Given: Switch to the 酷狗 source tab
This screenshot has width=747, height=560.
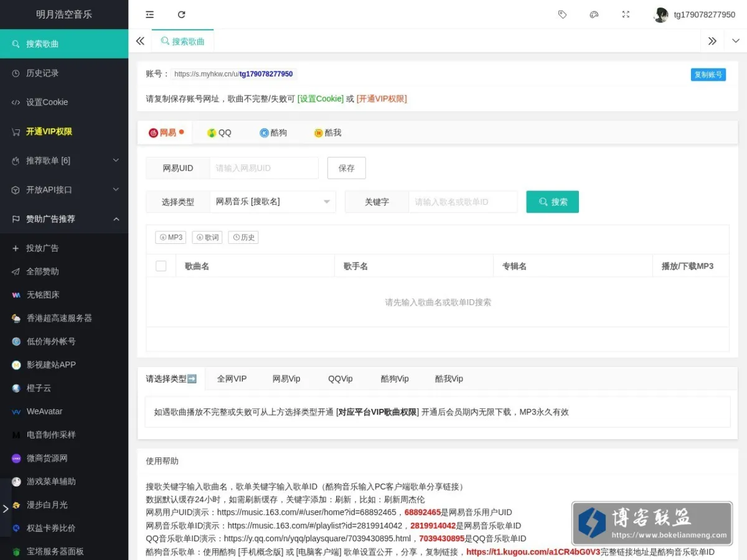Looking at the screenshot, I should (x=273, y=133).
